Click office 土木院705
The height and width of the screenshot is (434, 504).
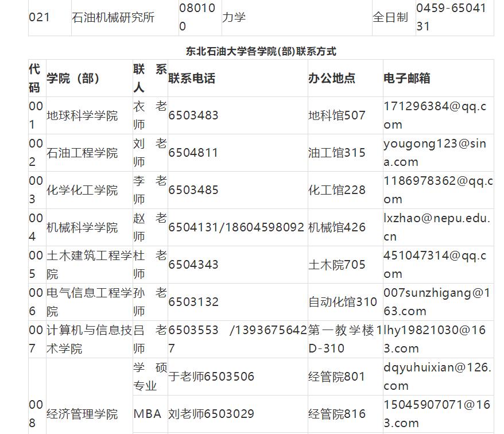pos(337,265)
